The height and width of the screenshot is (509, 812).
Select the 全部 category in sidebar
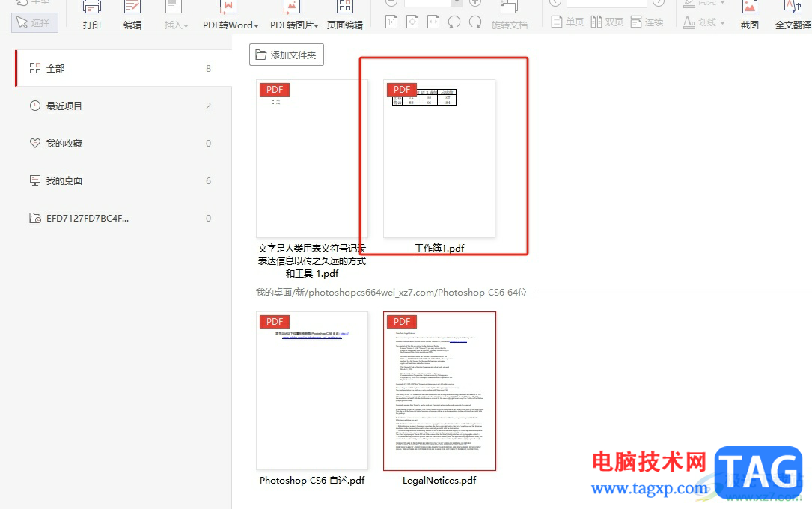pyautogui.click(x=123, y=68)
